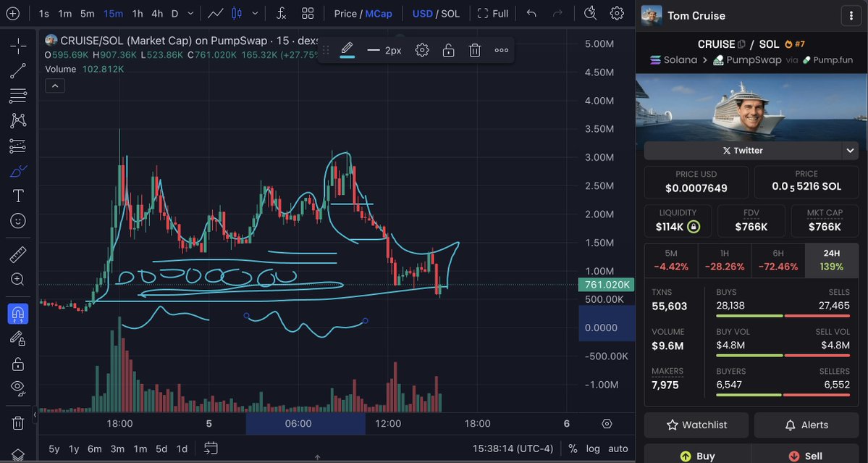This screenshot has height=463, width=868.
Task: Select the XABCD pattern tool
Action: (x=17, y=120)
